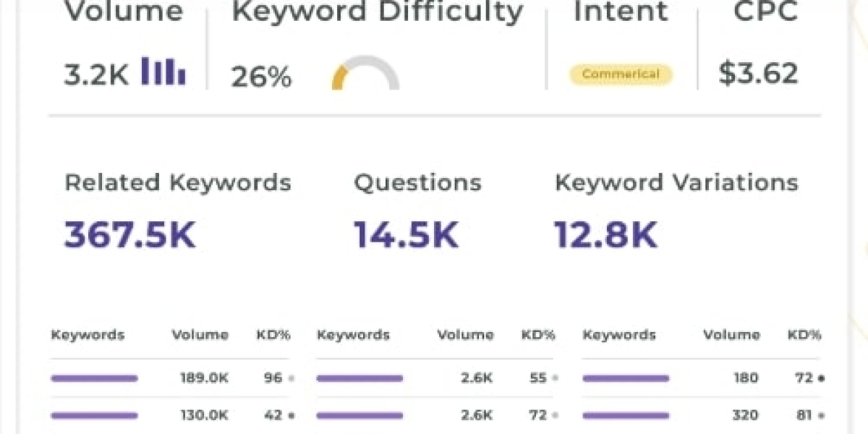Select the purple keyword bar with 180 volume
The height and width of the screenshot is (434, 868).
click(626, 378)
